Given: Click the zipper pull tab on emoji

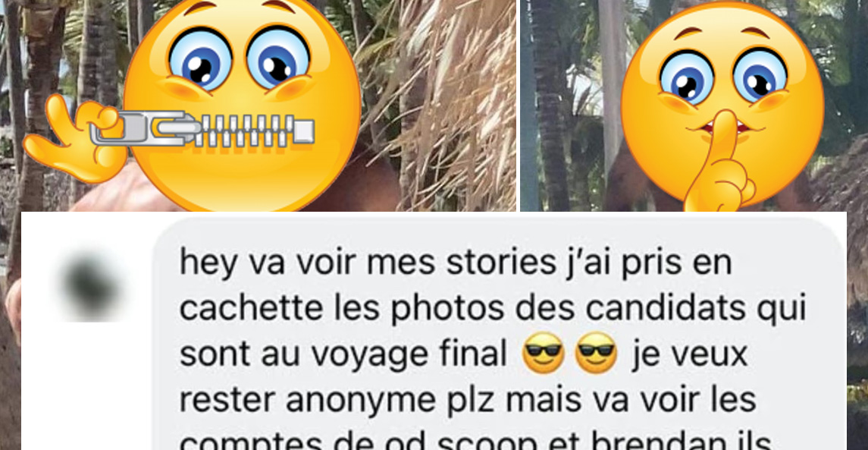Looking at the screenshot, I should click(139, 128).
